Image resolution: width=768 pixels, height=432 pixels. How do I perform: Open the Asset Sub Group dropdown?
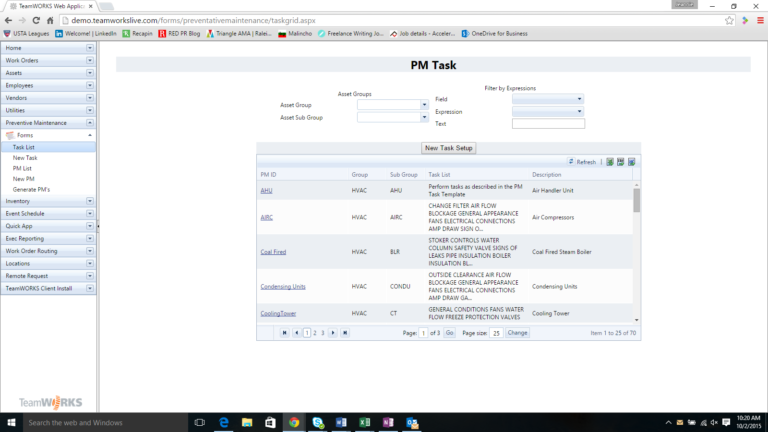pos(424,117)
